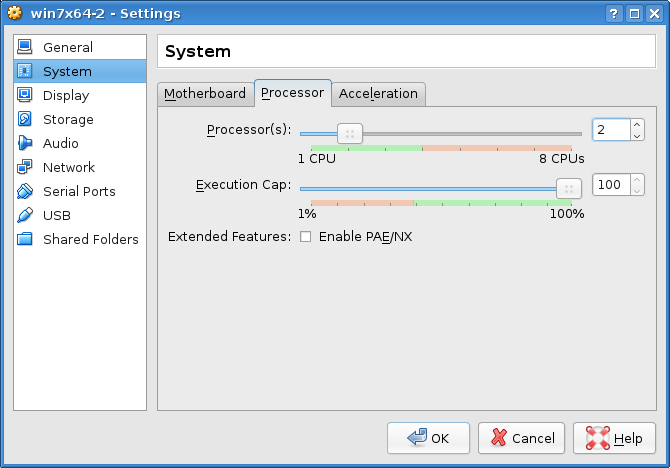Open Help with the lifebuoy button
This screenshot has width=670, height=468.
pos(614,438)
